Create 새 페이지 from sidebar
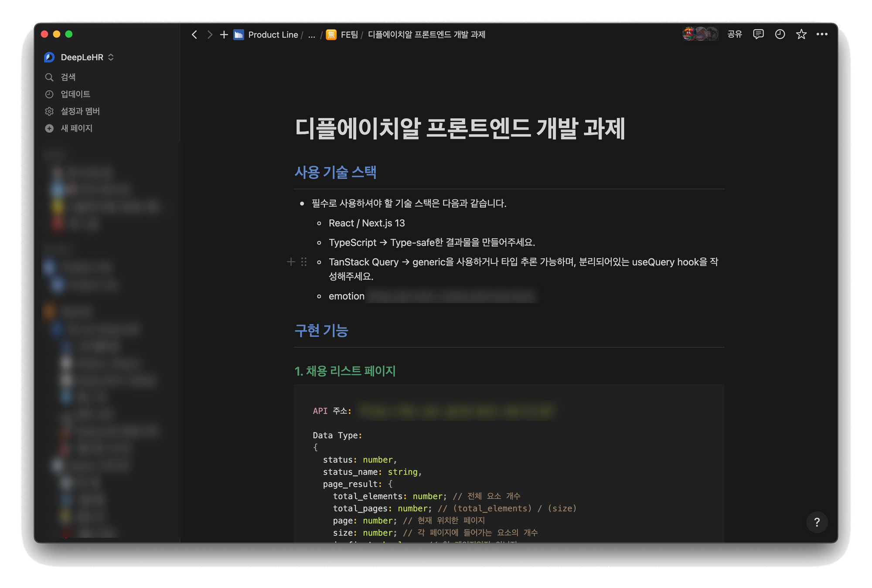Viewport: 872px width, 588px height. (76, 128)
